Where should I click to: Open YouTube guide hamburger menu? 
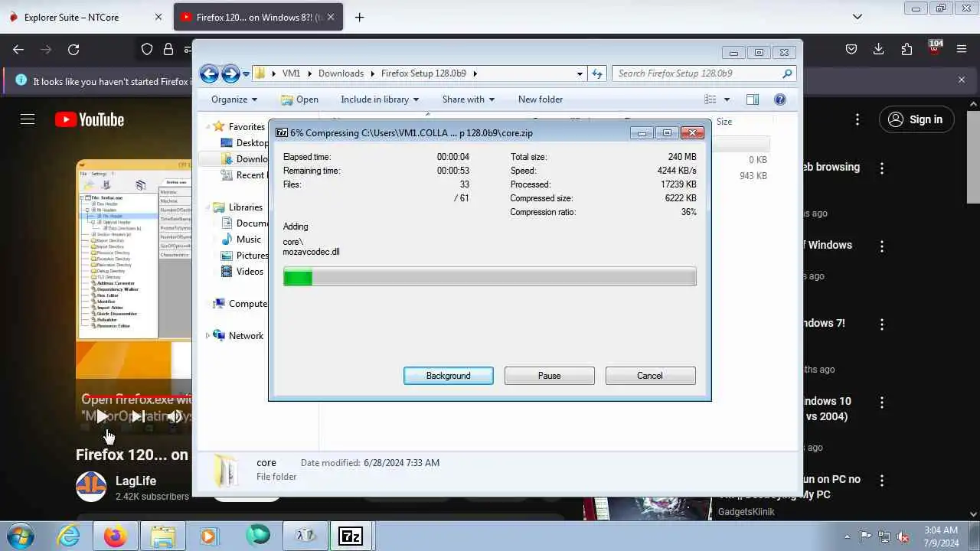pyautogui.click(x=28, y=119)
